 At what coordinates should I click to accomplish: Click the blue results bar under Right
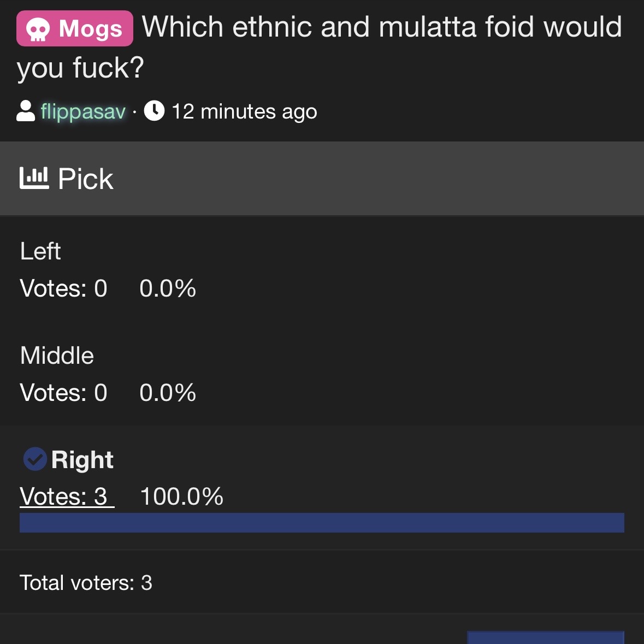[322, 523]
